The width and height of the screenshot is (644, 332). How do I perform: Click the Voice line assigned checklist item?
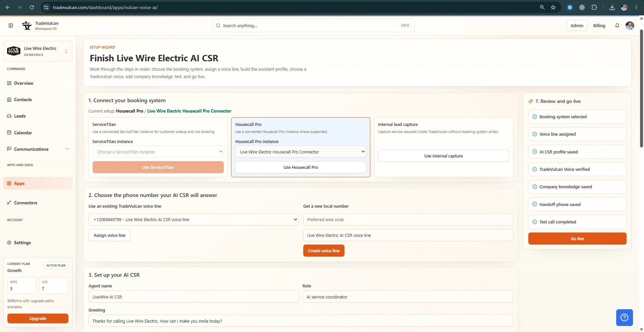[x=577, y=134]
